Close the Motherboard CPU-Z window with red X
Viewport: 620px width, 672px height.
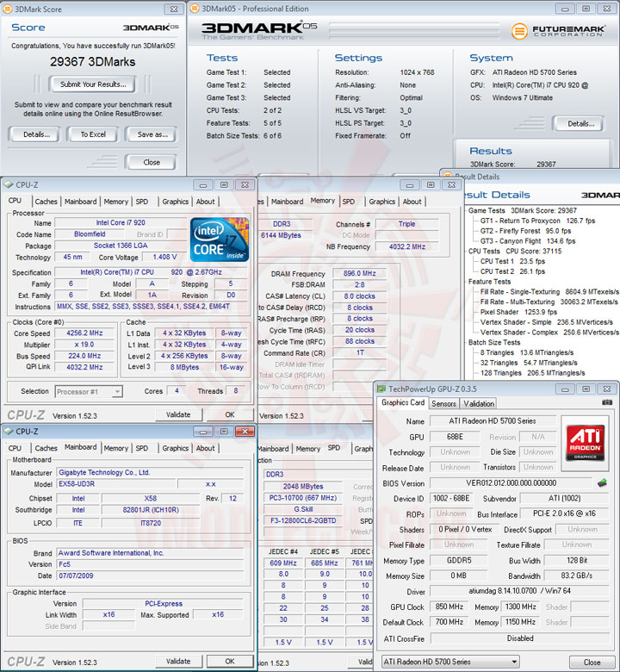click(x=245, y=431)
